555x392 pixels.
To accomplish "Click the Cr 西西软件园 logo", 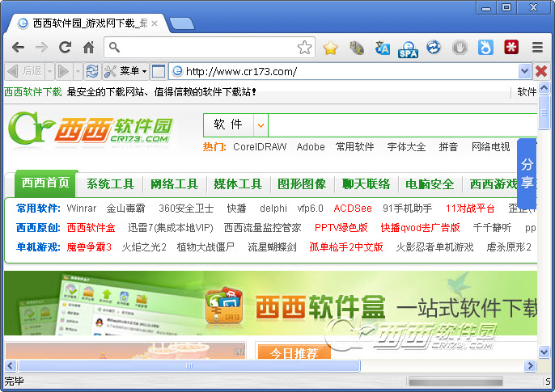I will (91, 129).
